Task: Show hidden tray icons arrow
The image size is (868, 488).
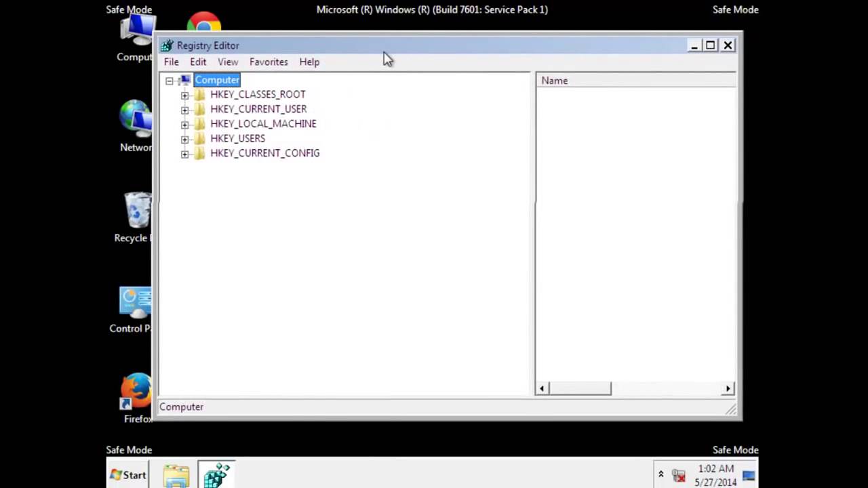Action: tap(660, 475)
